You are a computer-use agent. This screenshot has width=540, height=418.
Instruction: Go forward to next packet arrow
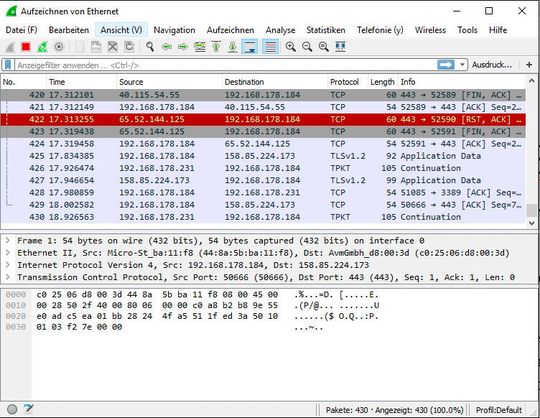[183, 47]
